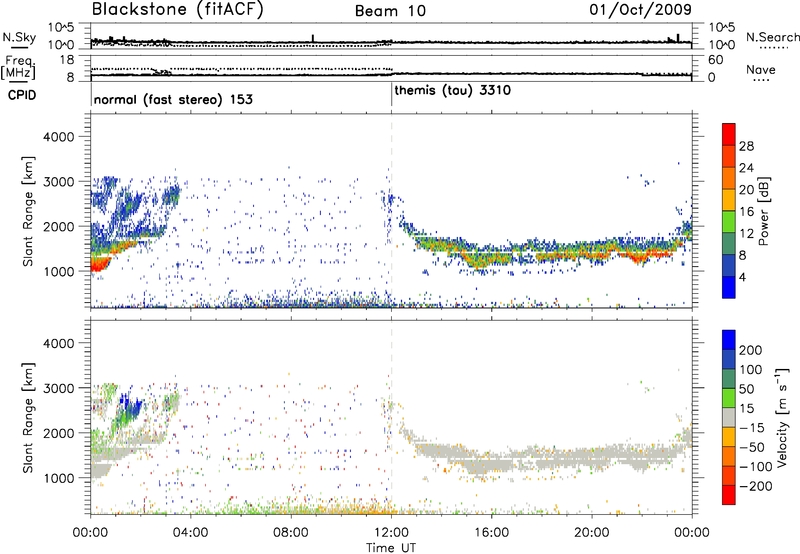Select the 28 label on Power colorbar
The height and width of the screenshot is (554, 800).
746,146
